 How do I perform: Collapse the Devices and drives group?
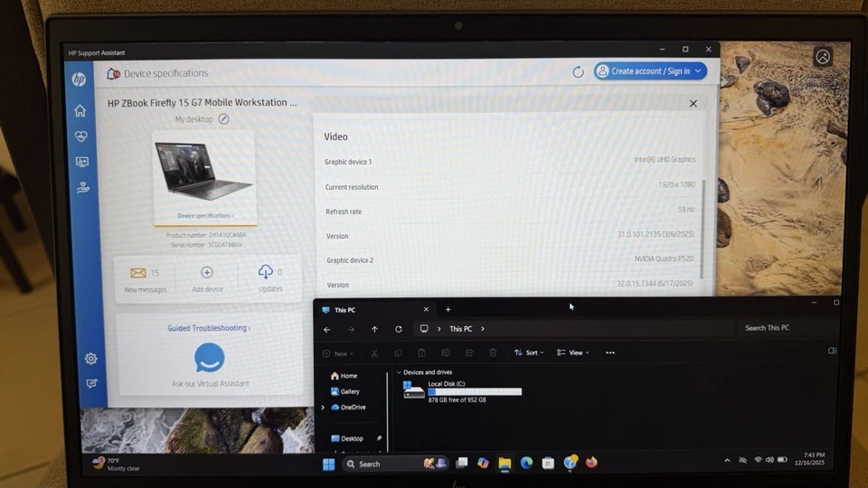point(399,372)
